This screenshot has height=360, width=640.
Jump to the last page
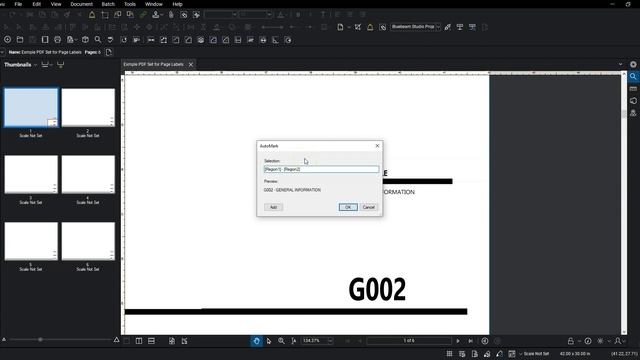pos(470,341)
